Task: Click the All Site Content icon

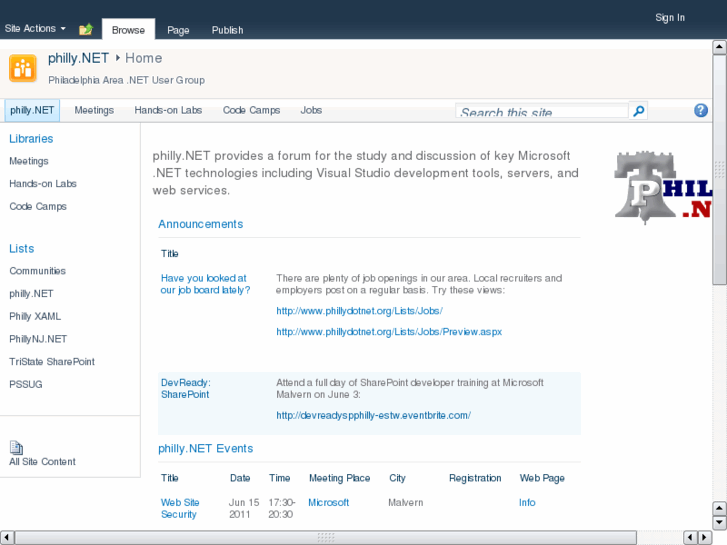Action: 16,448
